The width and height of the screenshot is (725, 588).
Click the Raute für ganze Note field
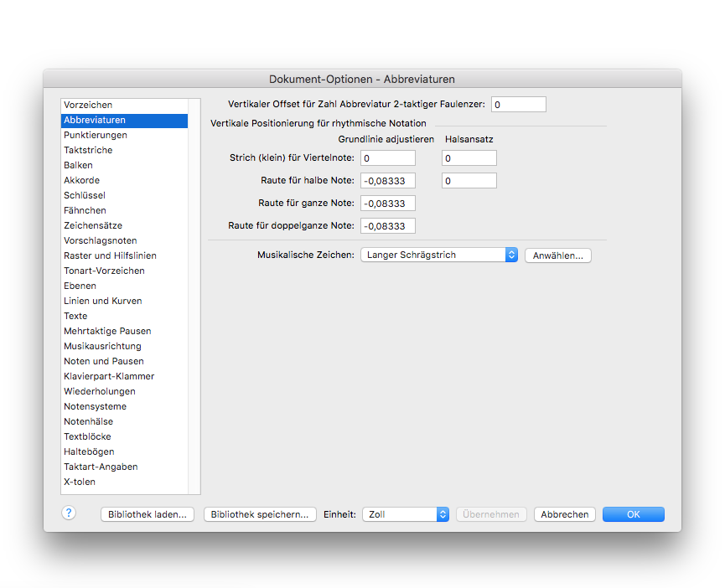pyautogui.click(x=387, y=204)
